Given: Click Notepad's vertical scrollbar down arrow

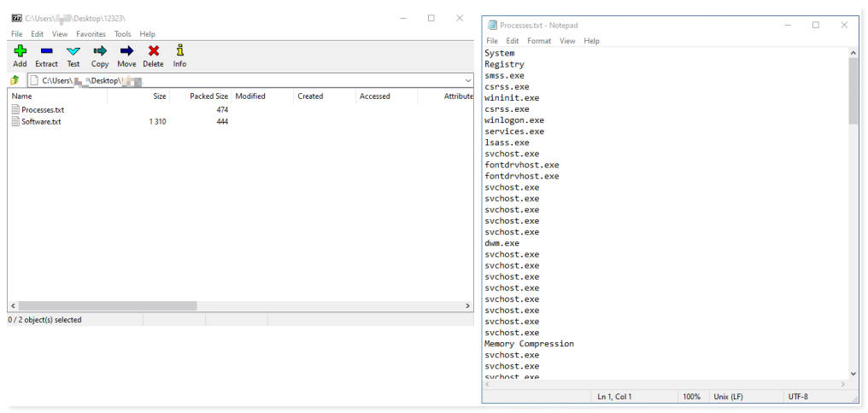Looking at the screenshot, I should tap(853, 373).
